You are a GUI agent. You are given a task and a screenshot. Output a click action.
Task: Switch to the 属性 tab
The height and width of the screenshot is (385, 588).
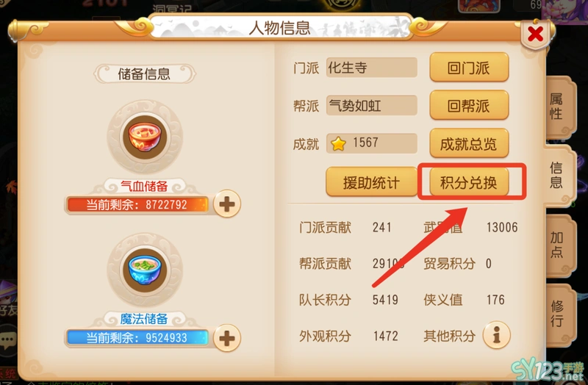(x=556, y=107)
